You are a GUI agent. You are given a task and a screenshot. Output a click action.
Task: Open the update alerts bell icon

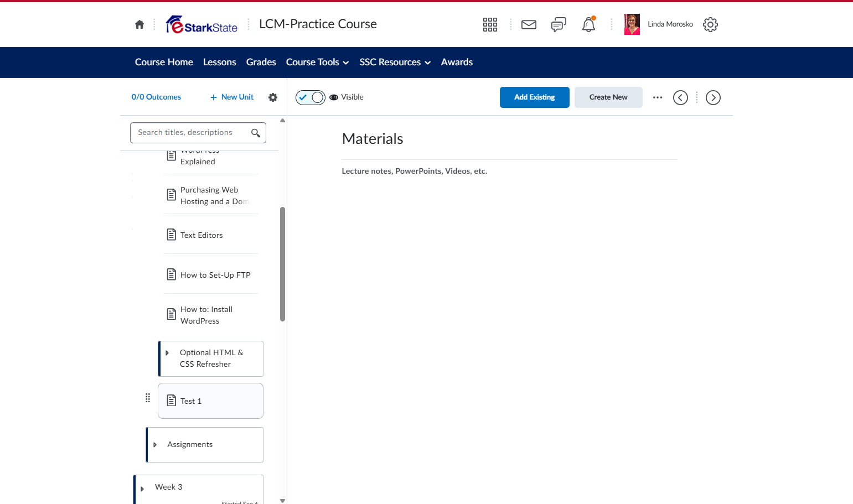point(588,24)
